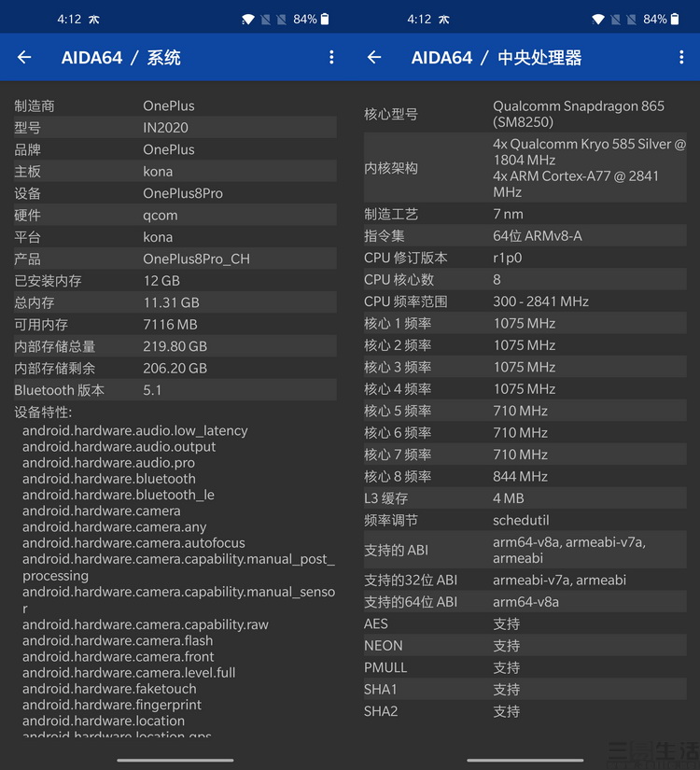Select the 核心 8 频率 844 MHz row
The height and width of the screenshot is (770, 700).
pyautogui.click(x=525, y=476)
